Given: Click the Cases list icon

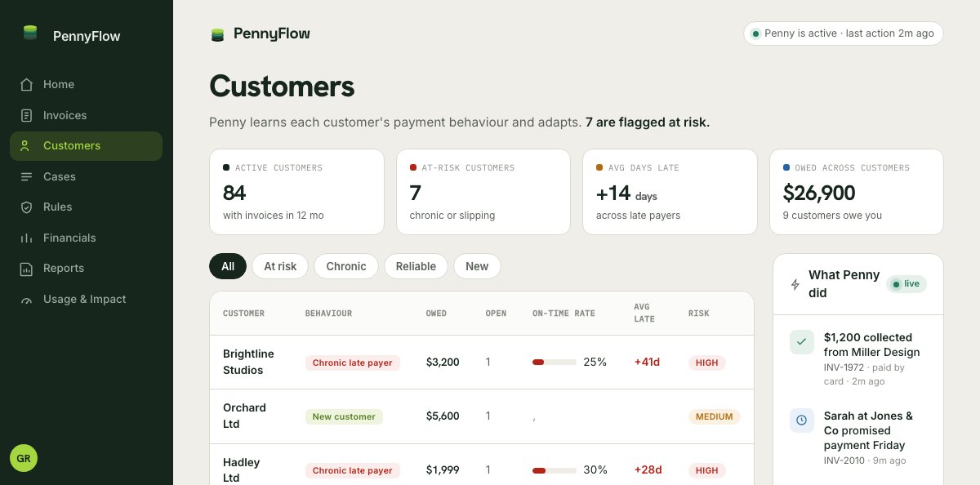Looking at the screenshot, I should (x=26, y=176).
